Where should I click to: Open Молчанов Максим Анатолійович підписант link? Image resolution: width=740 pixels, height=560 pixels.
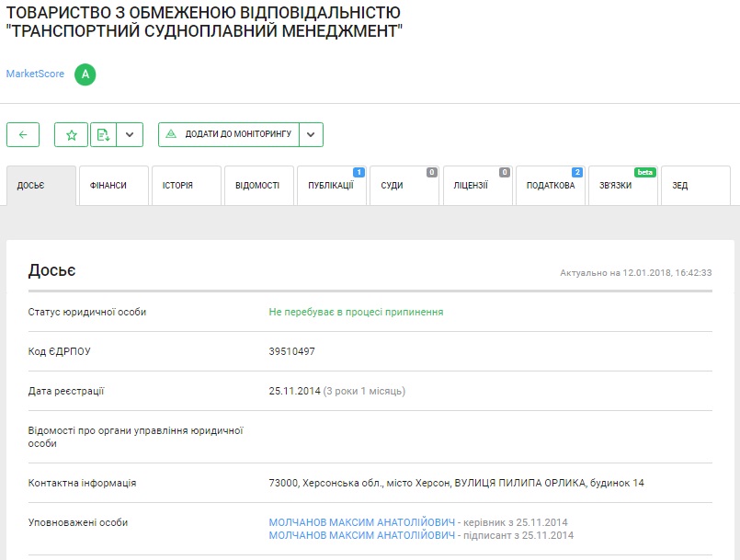(x=361, y=535)
